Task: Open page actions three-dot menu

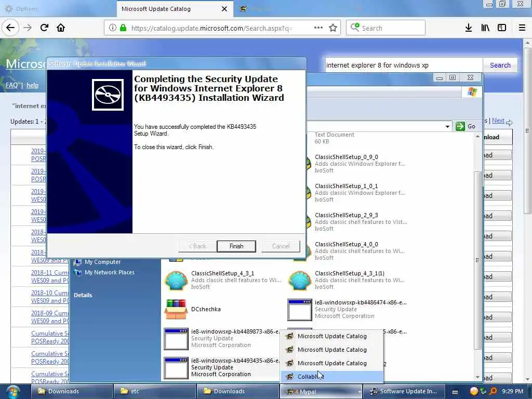Action: tap(318, 28)
